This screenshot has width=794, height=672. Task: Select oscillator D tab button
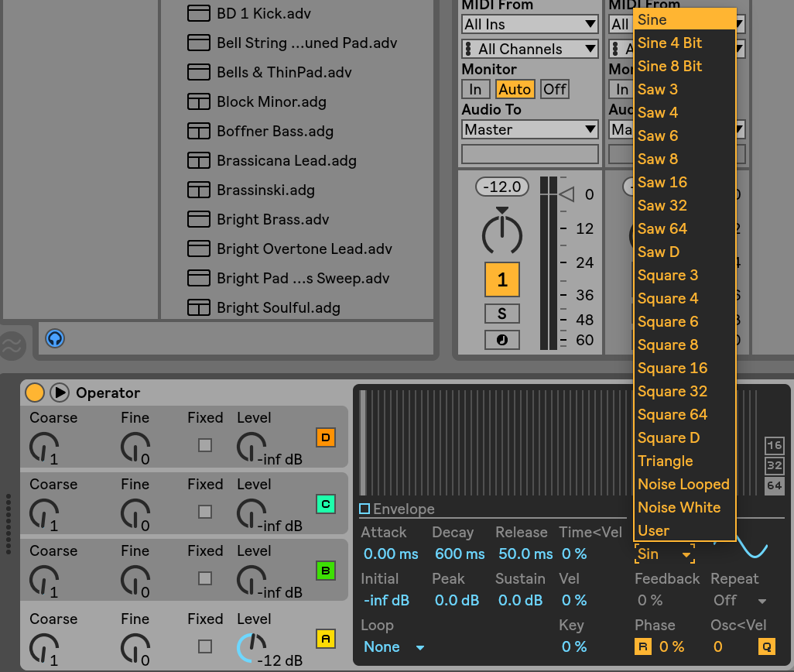[x=326, y=437]
